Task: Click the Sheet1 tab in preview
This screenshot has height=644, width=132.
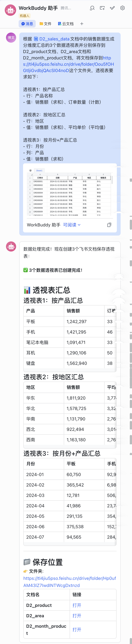Action: tap(39, 170)
